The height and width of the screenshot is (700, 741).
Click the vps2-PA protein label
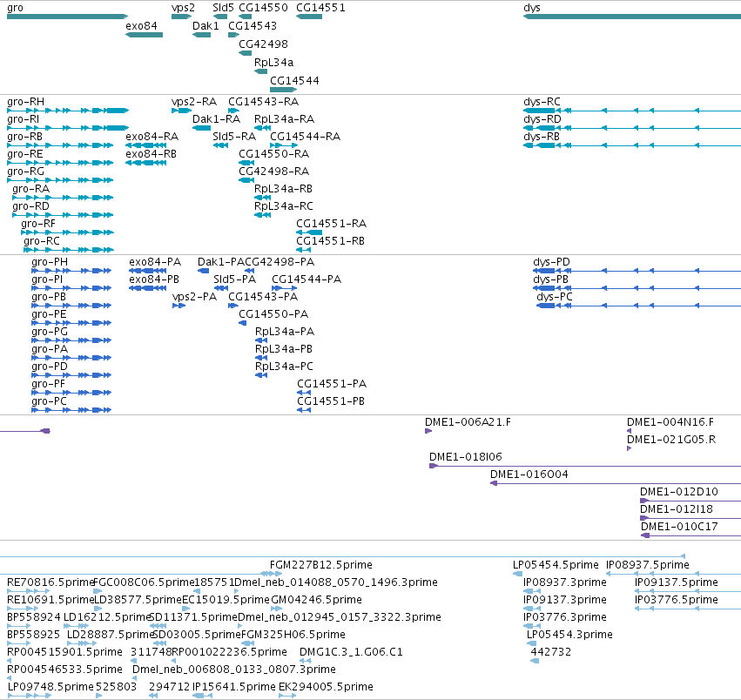[x=195, y=297]
